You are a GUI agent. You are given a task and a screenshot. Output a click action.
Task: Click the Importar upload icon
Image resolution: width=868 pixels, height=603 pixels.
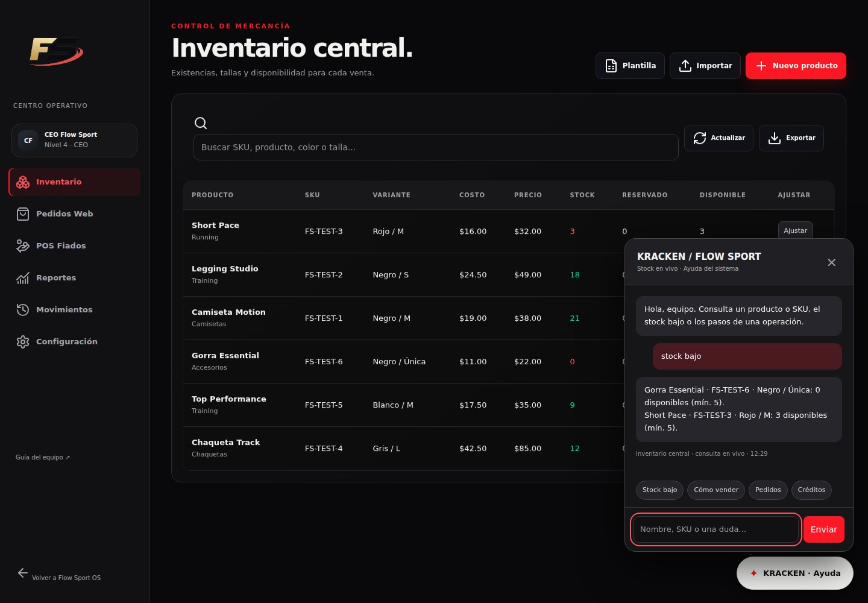[x=685, y=66]
